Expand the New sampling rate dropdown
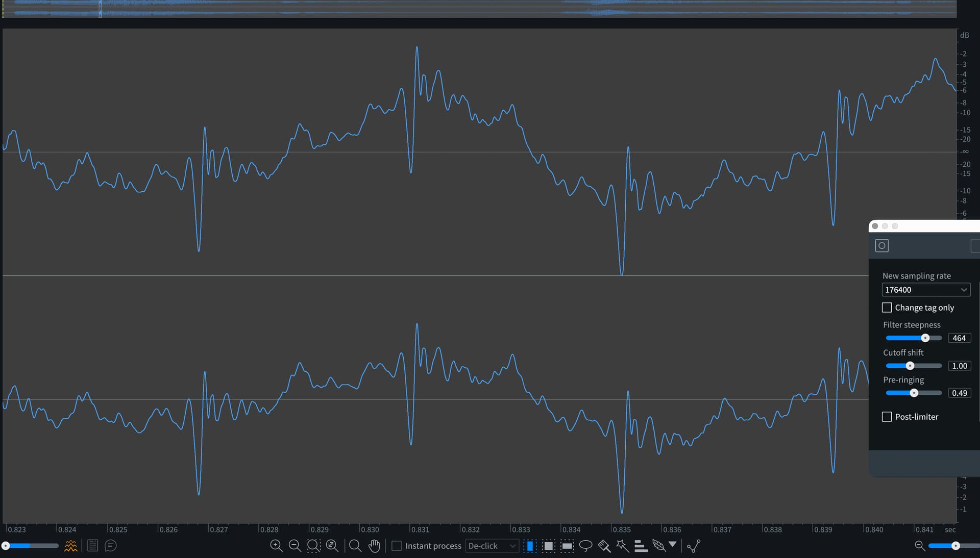This screenshot has height=558, width=980. coord(926,290)
